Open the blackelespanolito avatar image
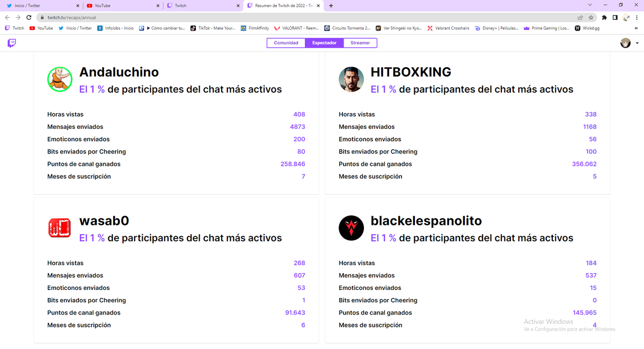Image resolution: width=644 pixels, height=349 pixels. pyautogui.click(x=351, y=228)
